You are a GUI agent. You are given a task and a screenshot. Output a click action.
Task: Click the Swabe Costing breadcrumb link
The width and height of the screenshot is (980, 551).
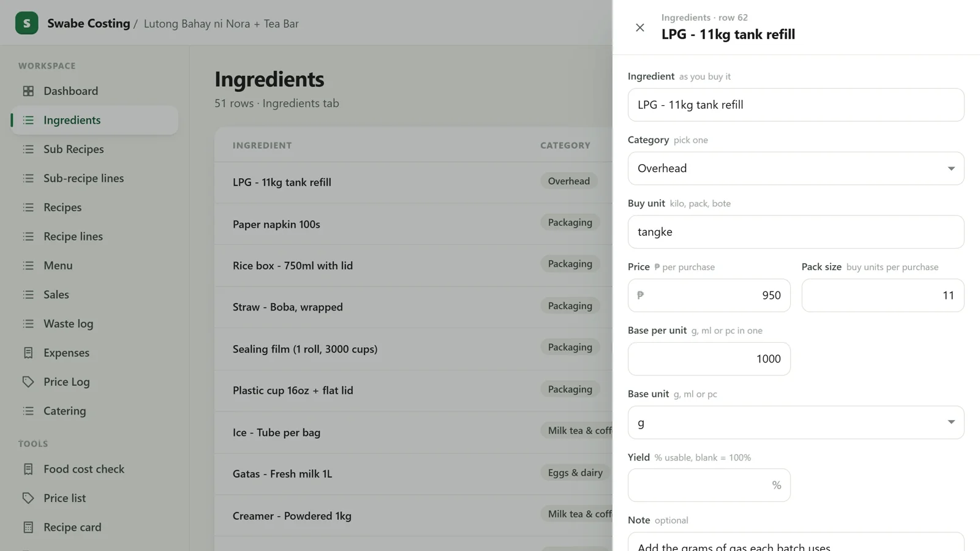(x=89, y=23)
